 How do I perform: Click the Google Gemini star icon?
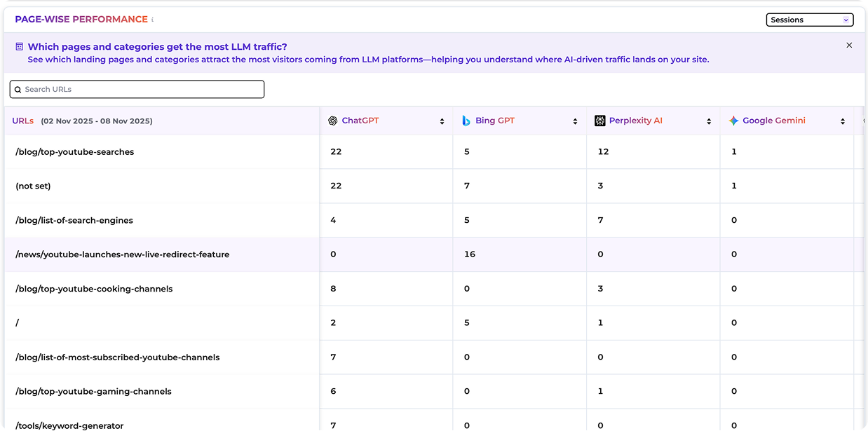pos(733,121)
